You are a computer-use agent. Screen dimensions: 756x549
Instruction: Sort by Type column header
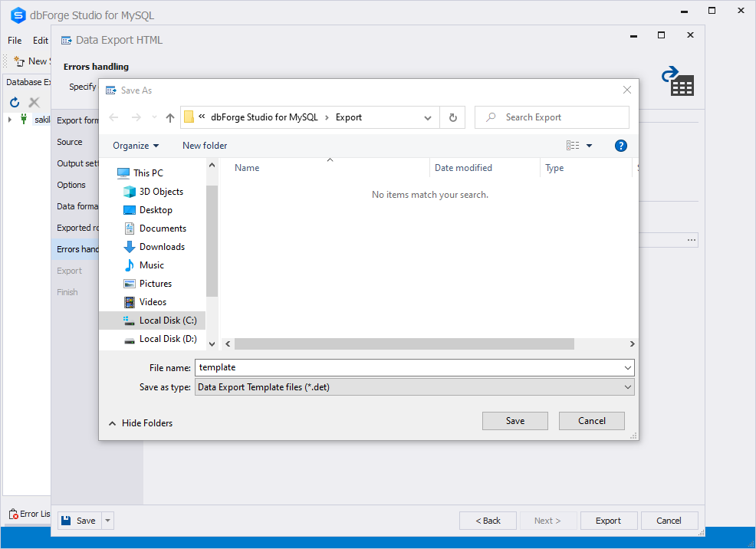click(x=586, y=168)
